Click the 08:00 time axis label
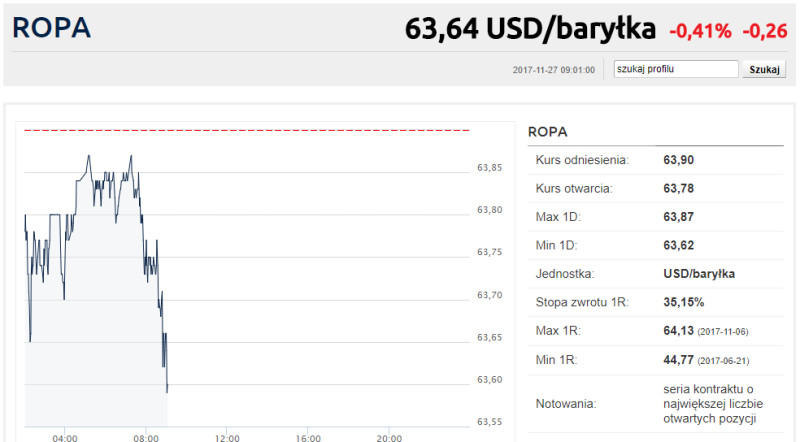 point(146,438)
